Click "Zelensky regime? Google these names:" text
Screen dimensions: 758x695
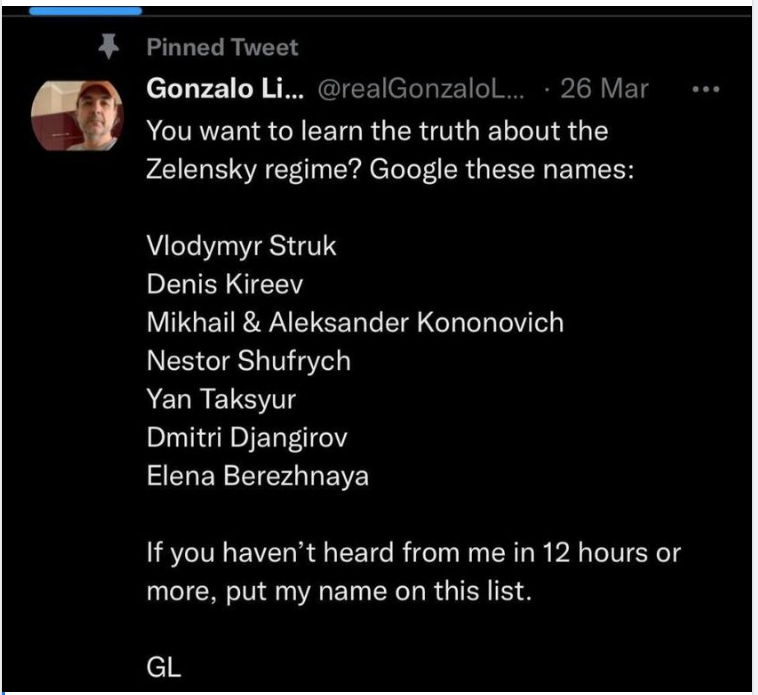(x=390, y=169)
